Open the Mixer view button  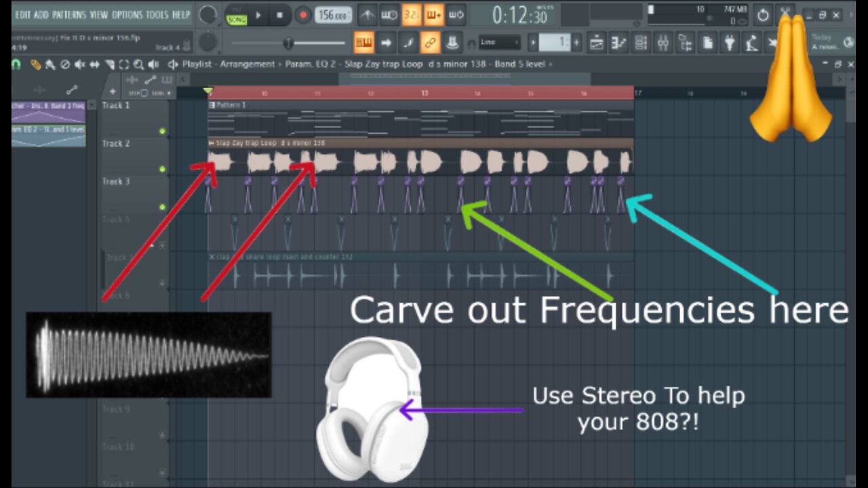click(x=663, y=43)
